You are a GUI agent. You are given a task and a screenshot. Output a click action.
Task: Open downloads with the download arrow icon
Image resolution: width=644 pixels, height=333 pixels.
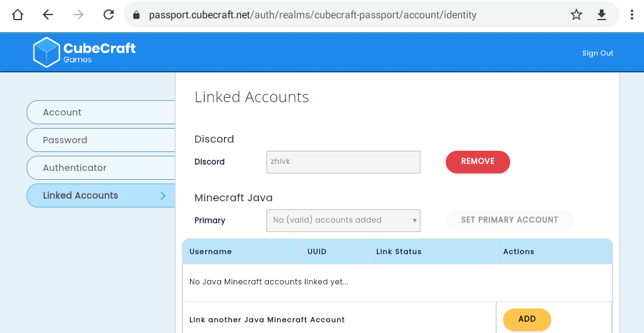tap(601, 15)
